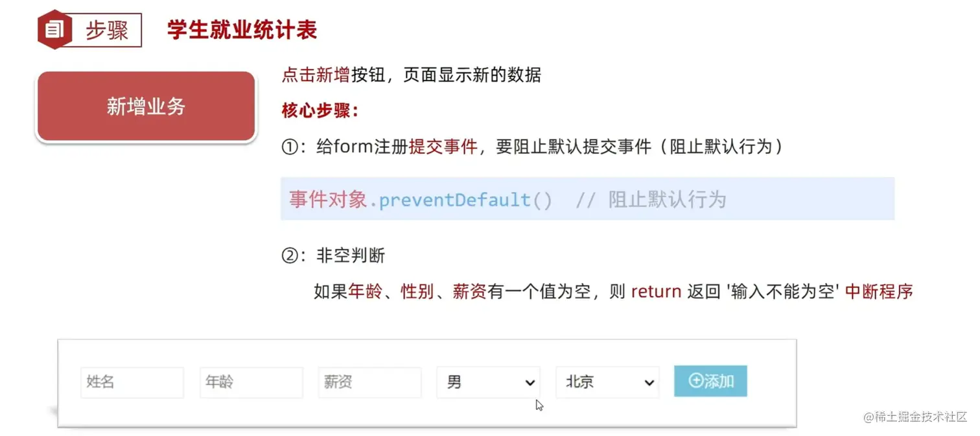Screen dimensions: 980x436
Task: Focus the 姓名 input field
Action: (132, 383)
